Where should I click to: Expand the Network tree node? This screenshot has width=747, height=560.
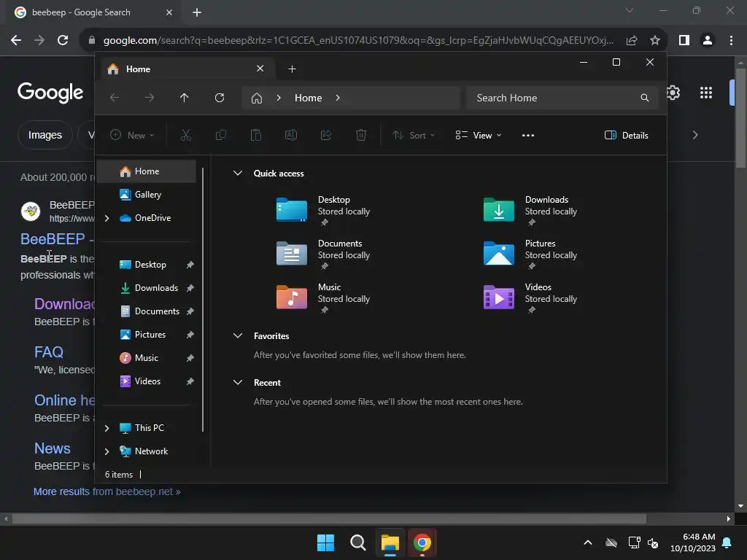tap(107, 451)
